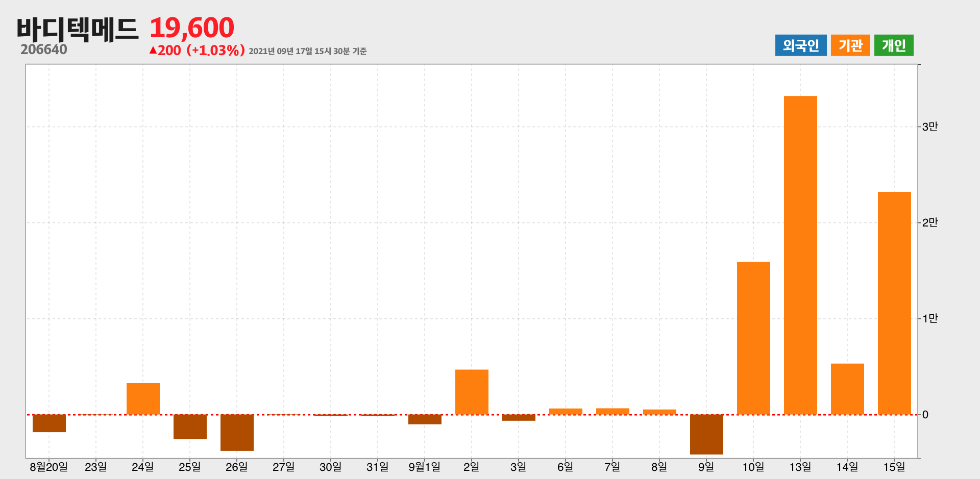Click the 2일 x-axis label

coord(471,467)
